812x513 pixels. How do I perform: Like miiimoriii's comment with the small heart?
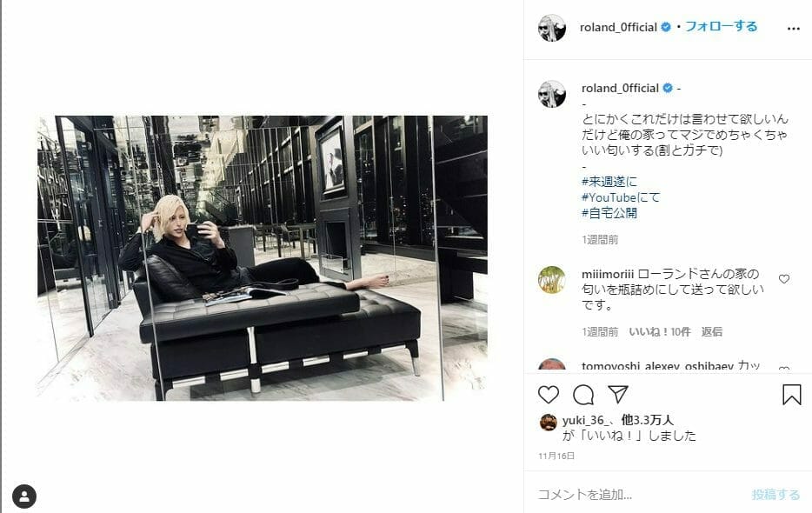coord(784,279)
